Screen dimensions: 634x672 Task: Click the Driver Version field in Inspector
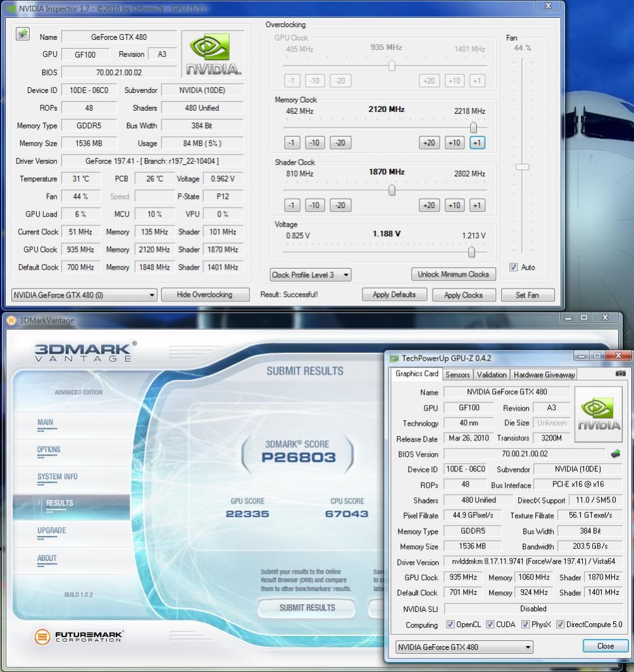pos(152,161)
